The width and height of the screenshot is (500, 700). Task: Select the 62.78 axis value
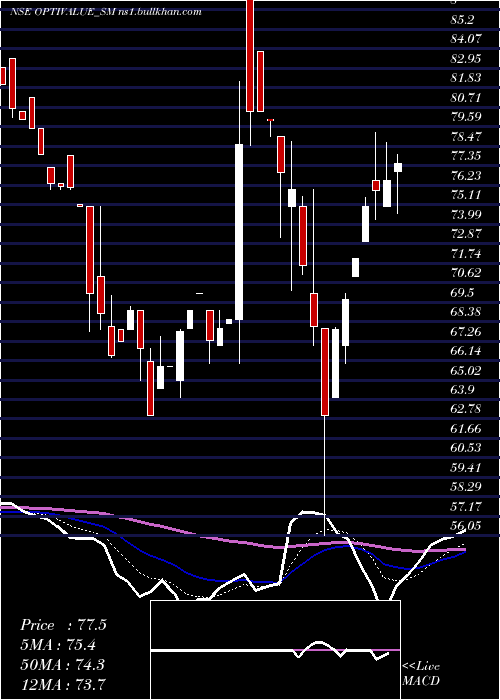click(466, 409)
